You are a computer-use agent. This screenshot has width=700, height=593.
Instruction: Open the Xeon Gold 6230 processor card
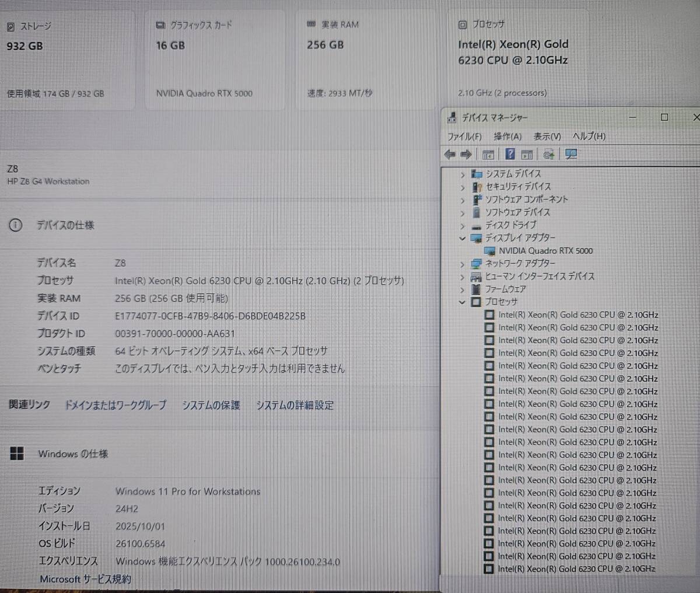point(518,58)
